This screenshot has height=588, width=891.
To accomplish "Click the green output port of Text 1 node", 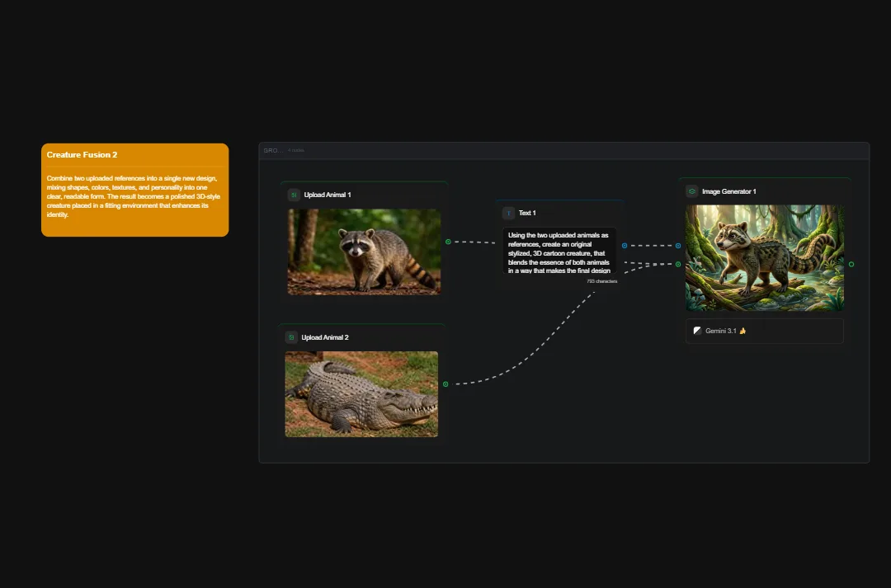I will [625, 246].
